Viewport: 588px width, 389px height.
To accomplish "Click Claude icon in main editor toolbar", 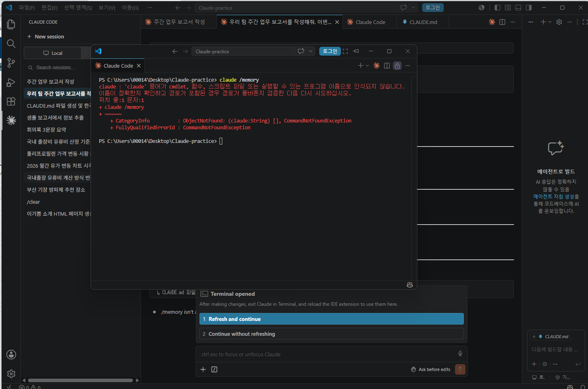I will point(492,22).
